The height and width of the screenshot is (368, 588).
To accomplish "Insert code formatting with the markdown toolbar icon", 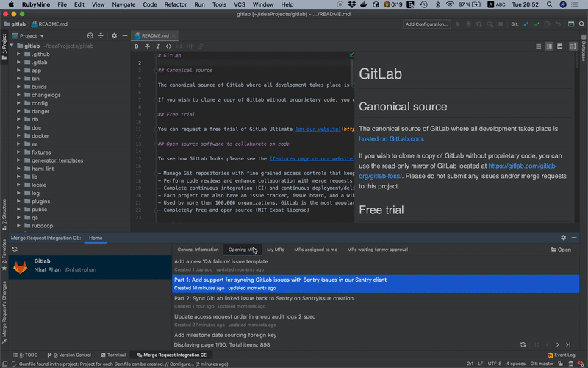I will click(x=169, y=46).
